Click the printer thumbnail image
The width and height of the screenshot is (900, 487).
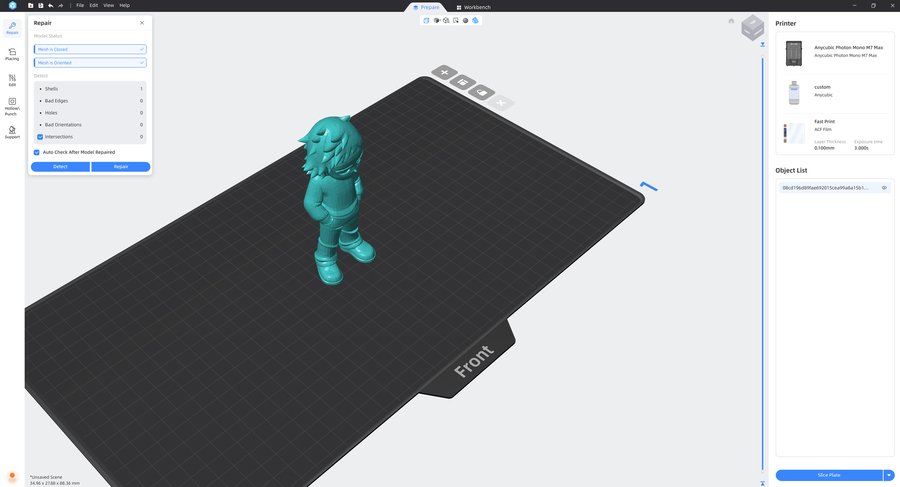(x=794, y=53)
